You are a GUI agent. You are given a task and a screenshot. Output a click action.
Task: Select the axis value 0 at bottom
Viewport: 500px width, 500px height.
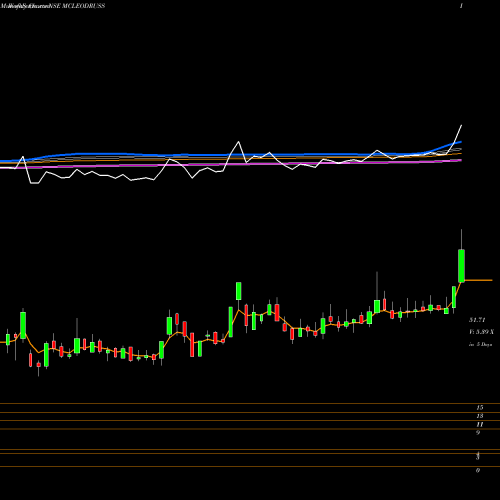(x=478, y=470)
